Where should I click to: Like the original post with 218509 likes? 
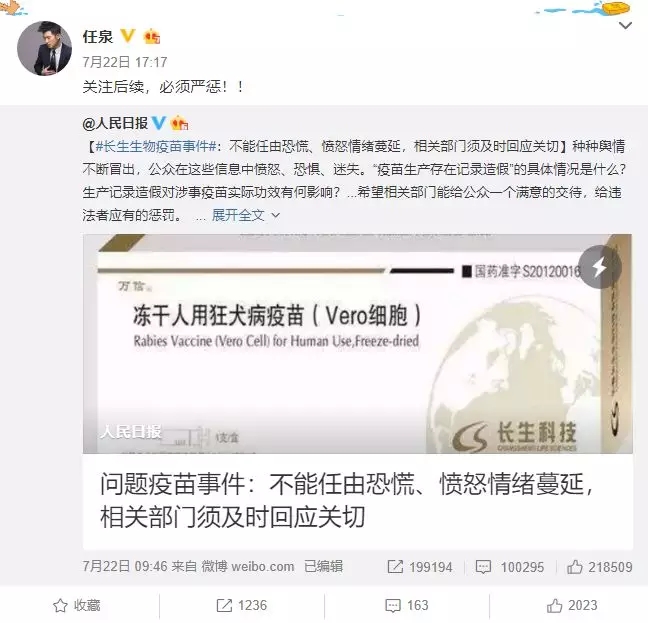pos(599,566)
